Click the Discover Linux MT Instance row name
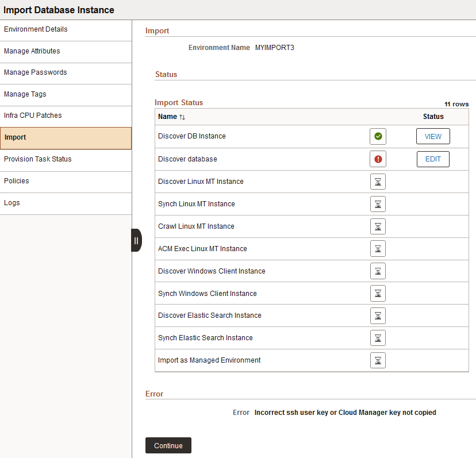476x458 pixels. [x=201, y=182]
